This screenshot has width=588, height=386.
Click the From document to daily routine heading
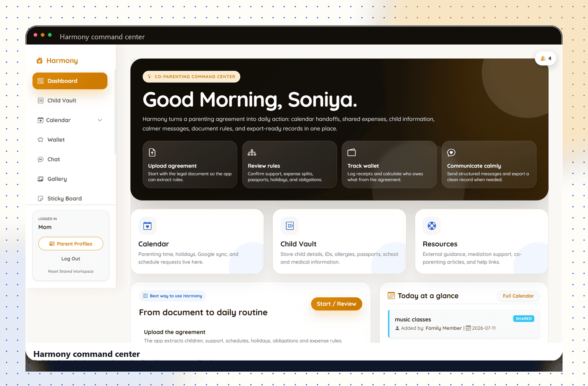point(203,313)
